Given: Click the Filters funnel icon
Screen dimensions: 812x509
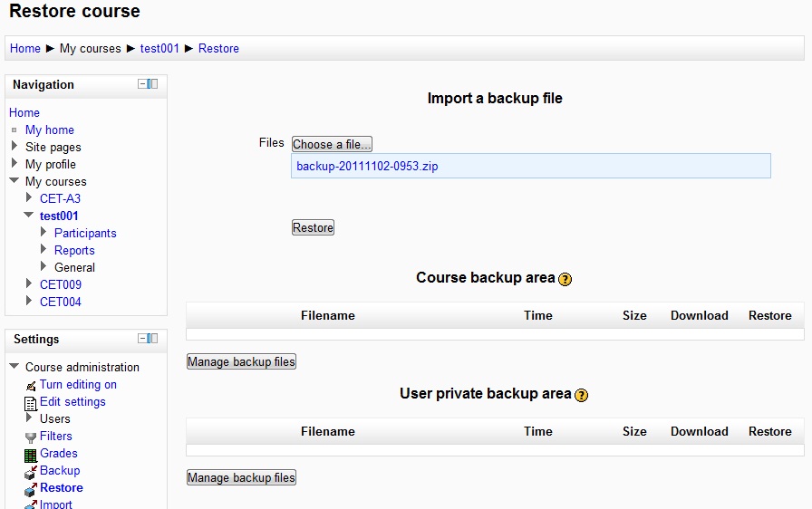Looking at the screenshot, I should (x=31, y=437).
